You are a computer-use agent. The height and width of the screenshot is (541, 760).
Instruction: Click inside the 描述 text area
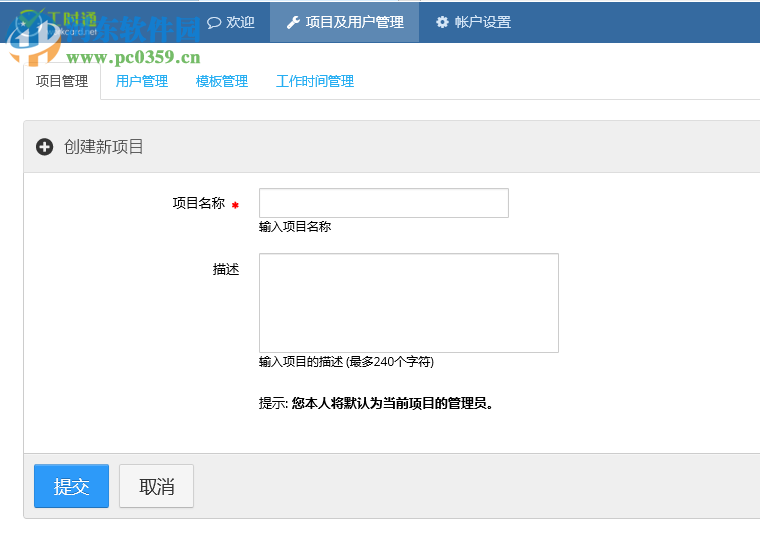[409, 302]
